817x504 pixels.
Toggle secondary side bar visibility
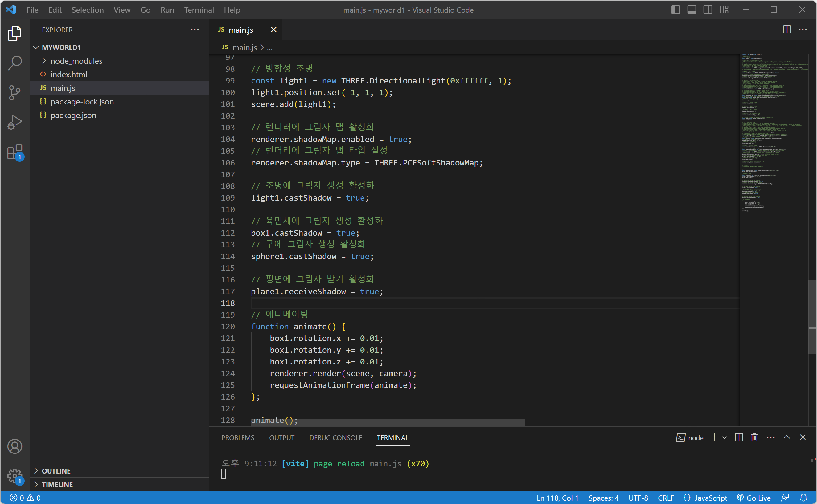pyautogui.click(x=708, y=10)
